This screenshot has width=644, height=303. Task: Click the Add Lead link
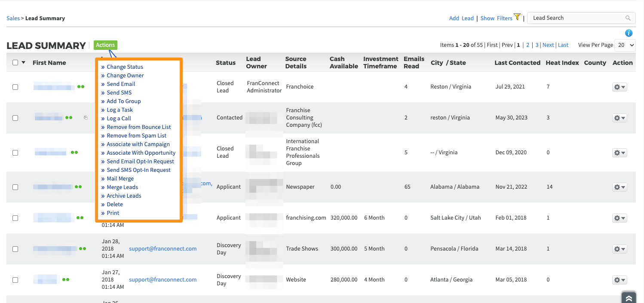461,18
